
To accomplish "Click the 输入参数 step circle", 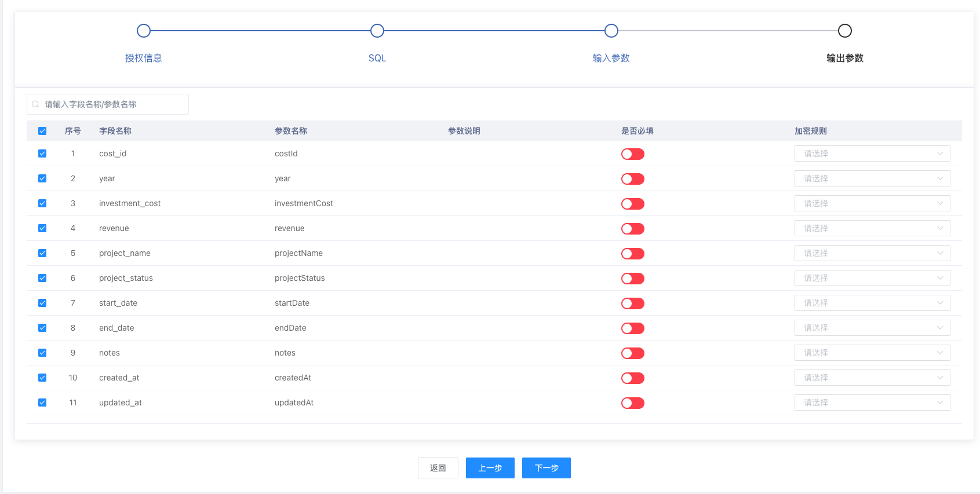I will 611,31.
